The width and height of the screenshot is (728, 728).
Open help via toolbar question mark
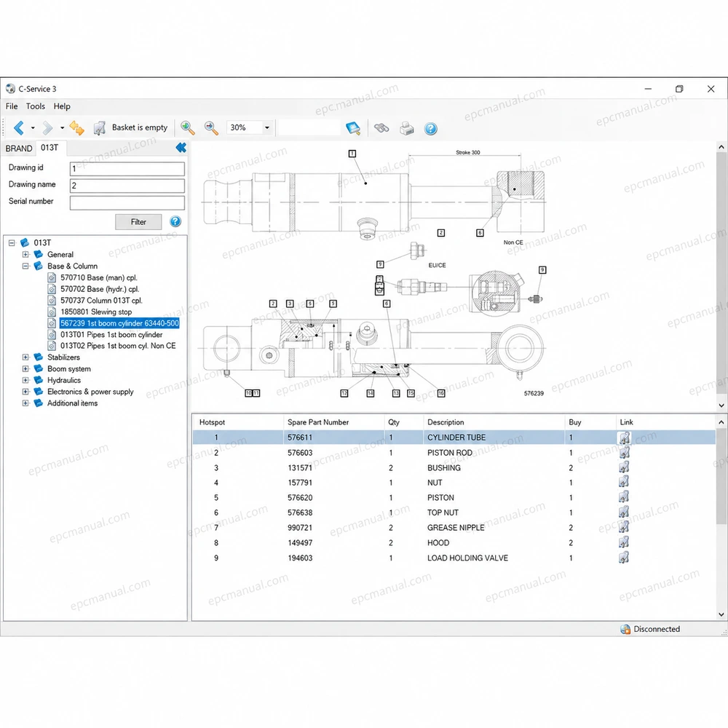coord(431,129)
